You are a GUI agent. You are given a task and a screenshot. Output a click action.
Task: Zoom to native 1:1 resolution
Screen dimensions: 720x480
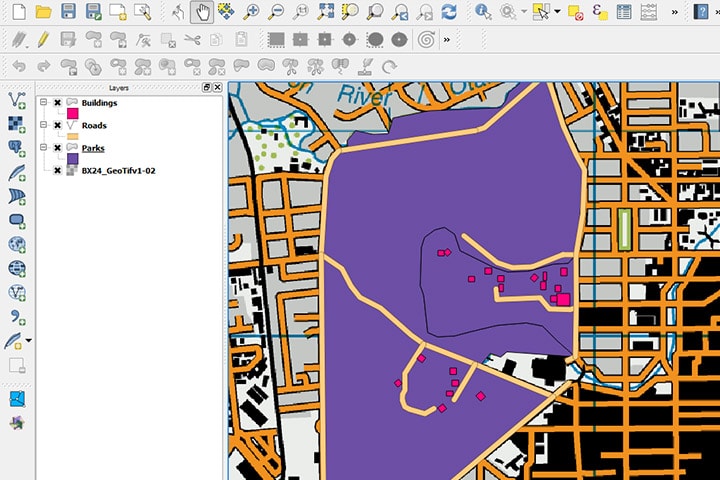click(x=301, y=12)
